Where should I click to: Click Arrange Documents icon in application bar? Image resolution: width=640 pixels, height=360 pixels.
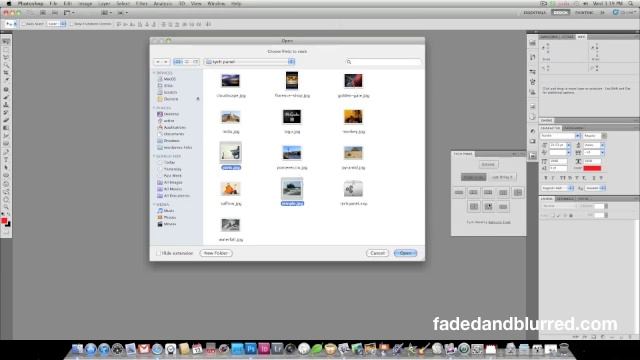pyautogui.click(x=106, y=13)
